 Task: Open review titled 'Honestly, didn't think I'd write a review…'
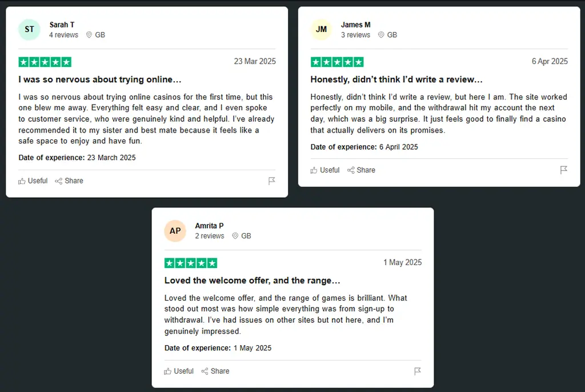(x=396, y=79)
